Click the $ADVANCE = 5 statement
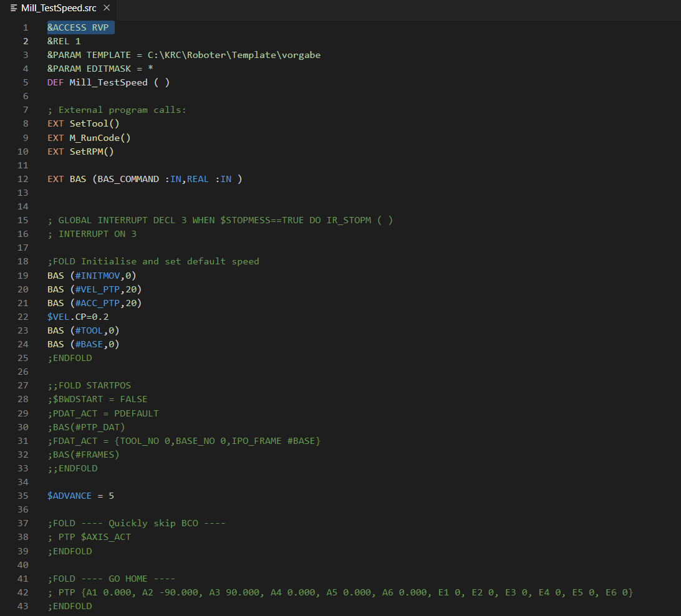 80,496
